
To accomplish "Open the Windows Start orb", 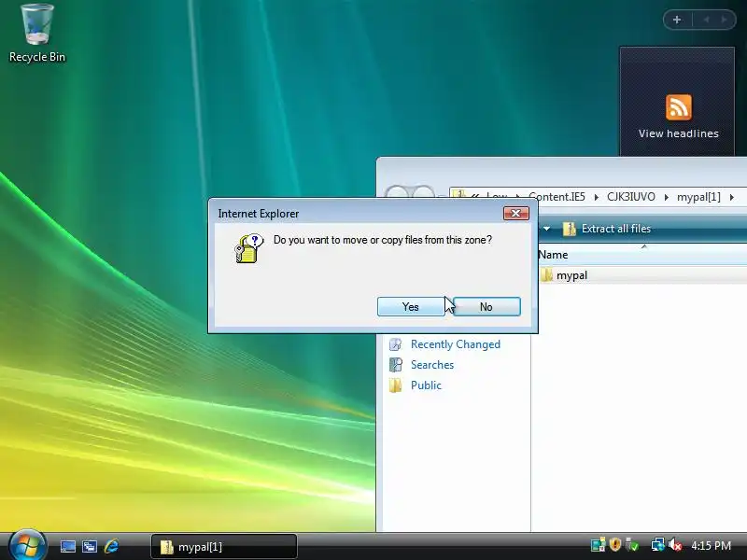I will (x=27, y=545).
